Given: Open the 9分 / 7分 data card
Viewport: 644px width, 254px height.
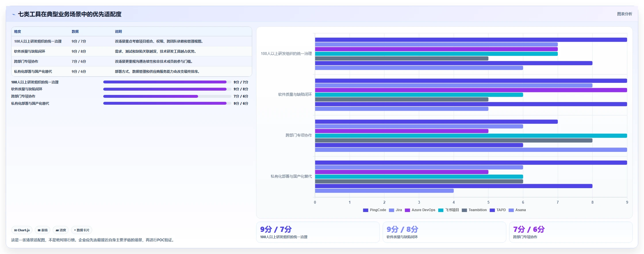Looking at the screenshot, I should coord(318,232).
